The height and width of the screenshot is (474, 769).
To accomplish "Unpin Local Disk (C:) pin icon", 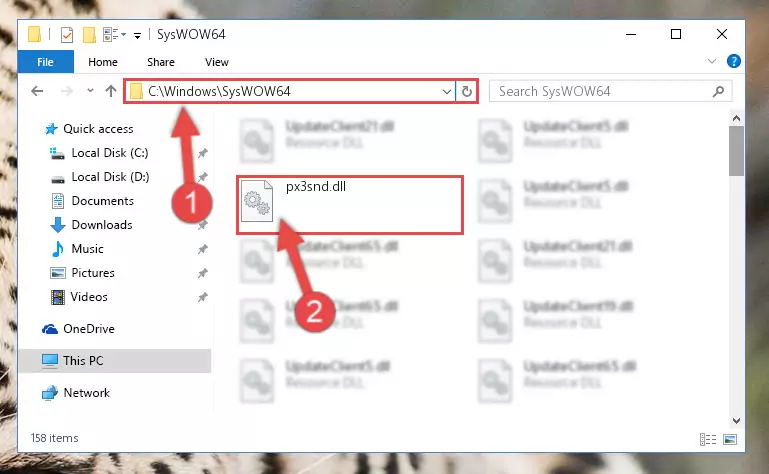I will pos(203,153).
